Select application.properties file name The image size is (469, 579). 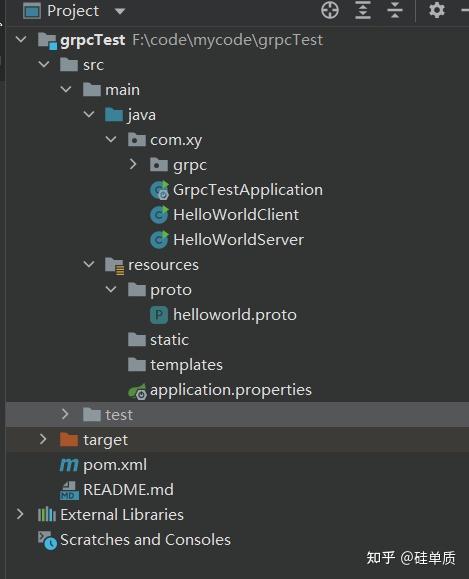point(231,391)
